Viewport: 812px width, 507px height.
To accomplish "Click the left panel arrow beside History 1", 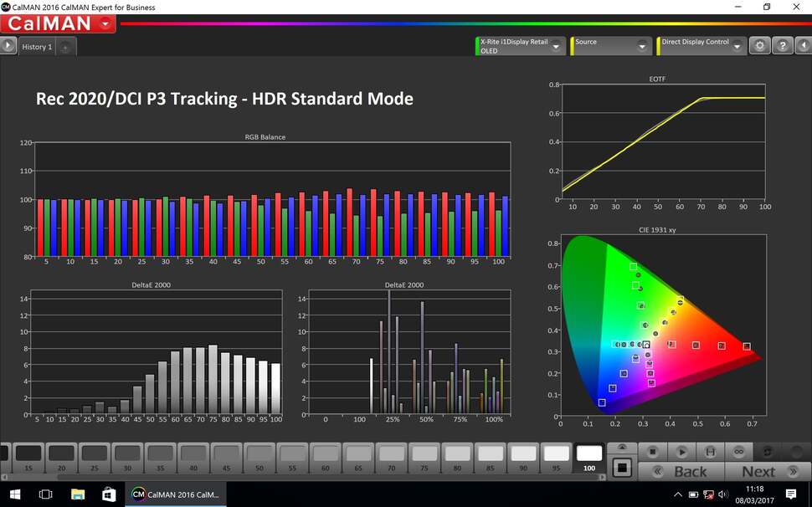I will click(8, 45).
